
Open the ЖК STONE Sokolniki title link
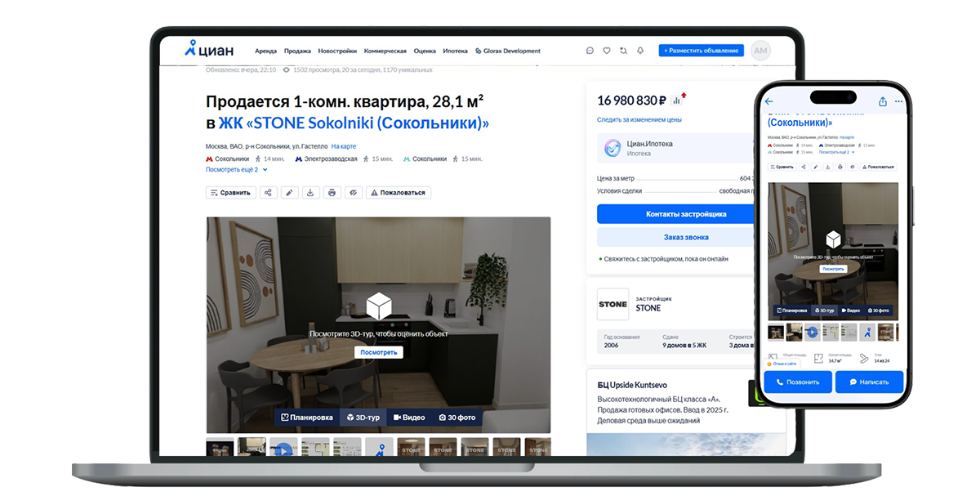point(354,123)
